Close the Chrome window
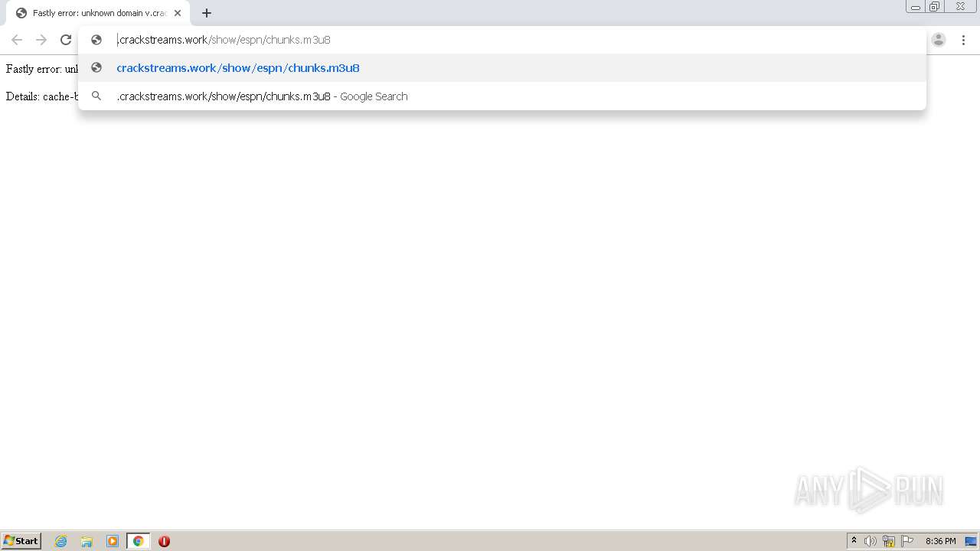The height and width of the screenshot is (551, 980). click(x=960, y=7)
